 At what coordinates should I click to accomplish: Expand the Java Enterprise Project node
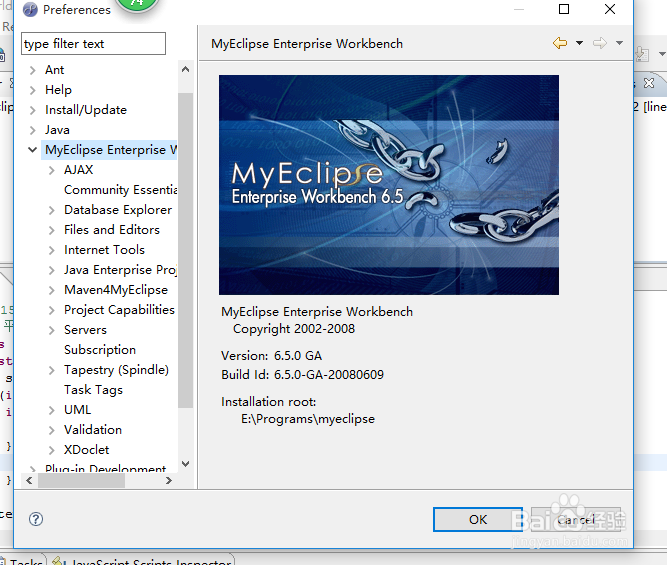[51, 270]
